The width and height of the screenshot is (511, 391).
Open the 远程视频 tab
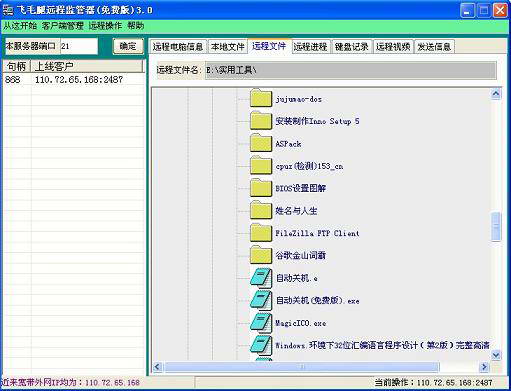[393, 47]
